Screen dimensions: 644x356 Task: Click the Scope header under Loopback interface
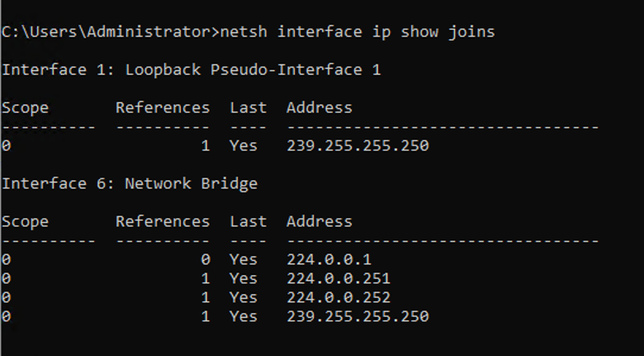point(25,108)
